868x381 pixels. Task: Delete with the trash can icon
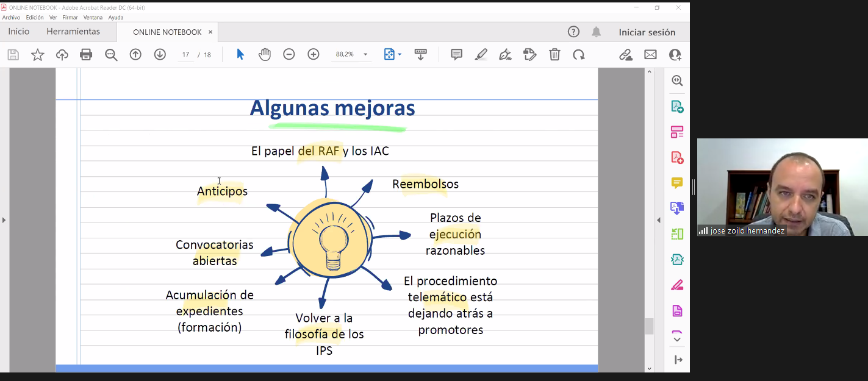(x=554, y=55)
